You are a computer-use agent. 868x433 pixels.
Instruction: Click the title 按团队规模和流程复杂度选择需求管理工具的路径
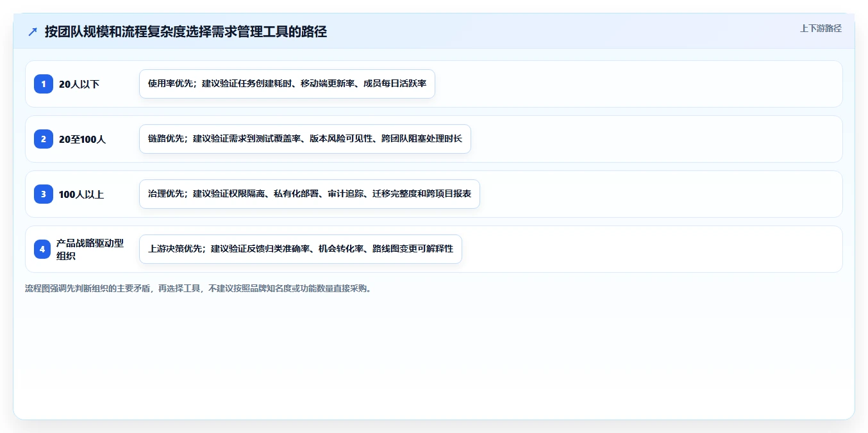tap(186, 31)
